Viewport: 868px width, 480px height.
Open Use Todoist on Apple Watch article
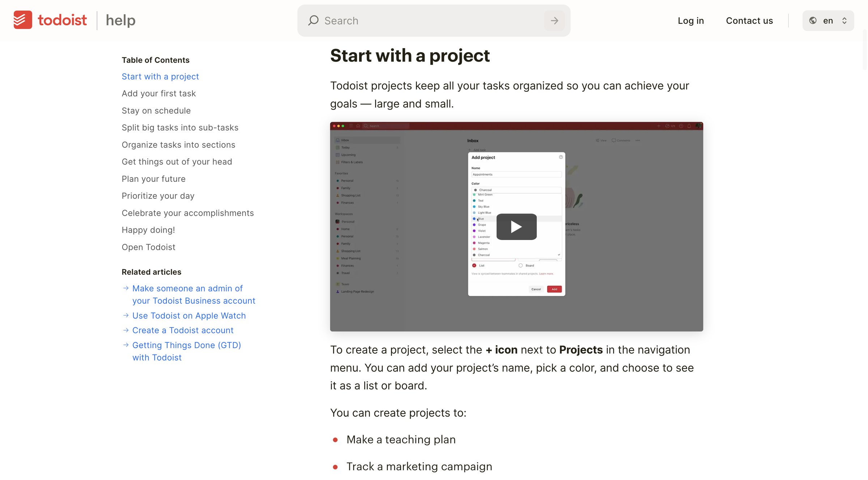coord(189,316)
